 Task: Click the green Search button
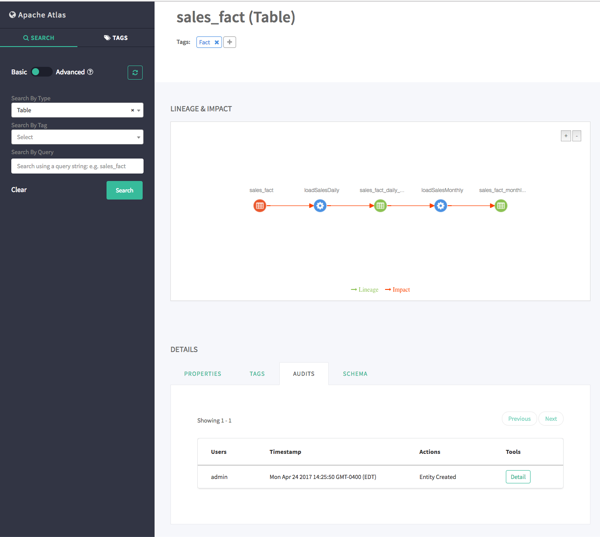[124, 190]
